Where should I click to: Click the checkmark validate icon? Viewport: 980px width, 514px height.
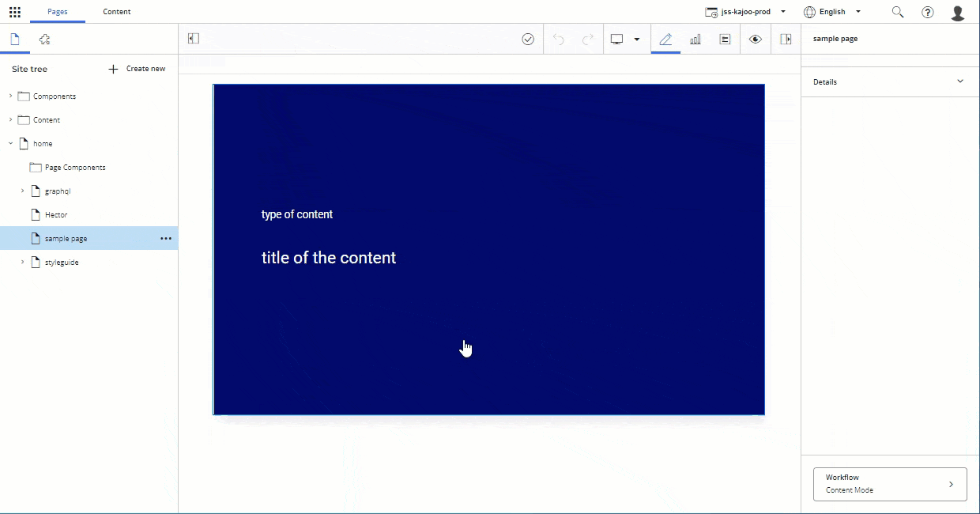tap(528, 39)
